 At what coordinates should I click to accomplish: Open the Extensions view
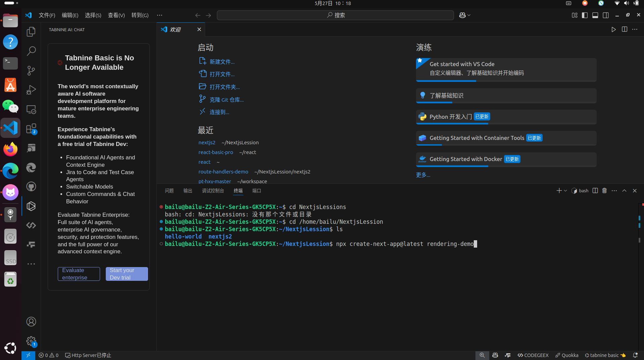(x=31, y=129)
